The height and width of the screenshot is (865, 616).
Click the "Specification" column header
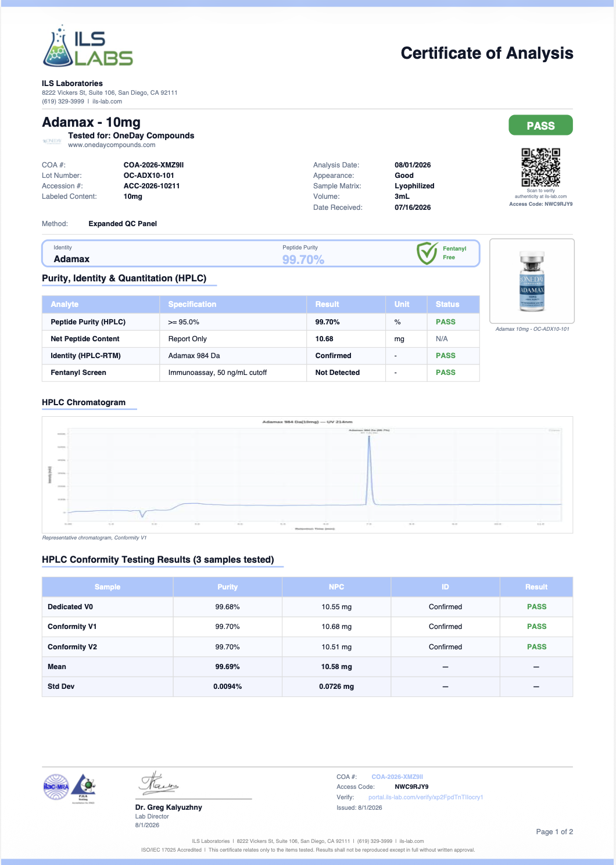[192, 304]
